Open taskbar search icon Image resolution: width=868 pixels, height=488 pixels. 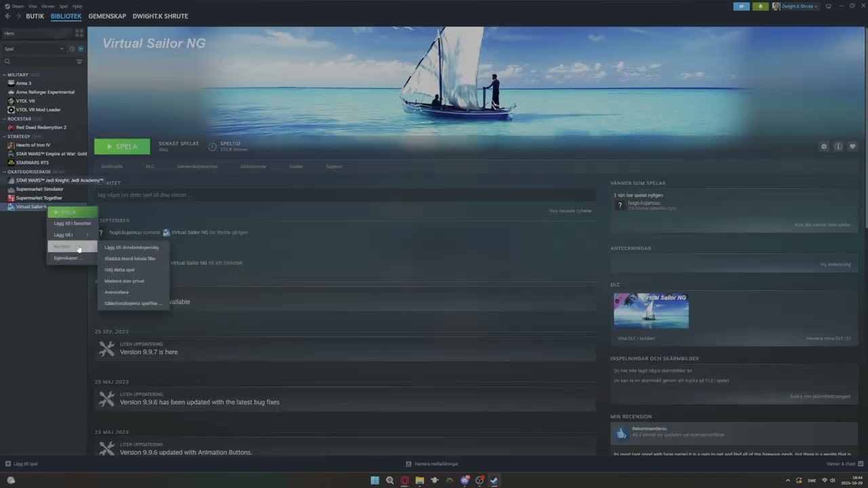pos(390,481)
